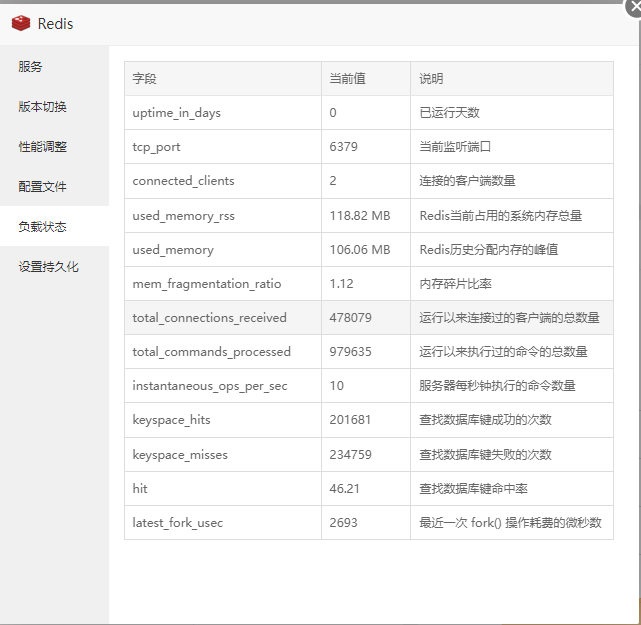Click the 106.06 MB value
Screen dimensions: 641x625
360,250
